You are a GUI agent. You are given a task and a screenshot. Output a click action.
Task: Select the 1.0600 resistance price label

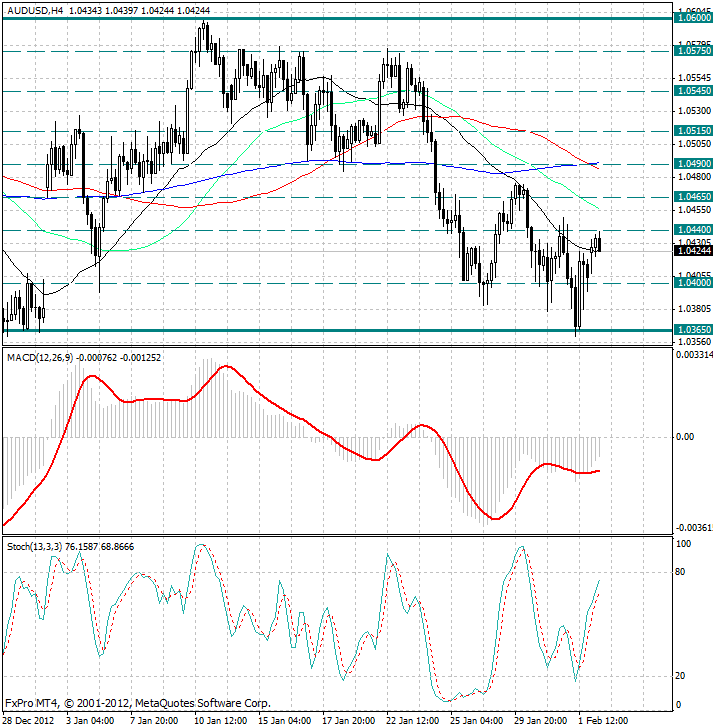click(x=693, y=18)
